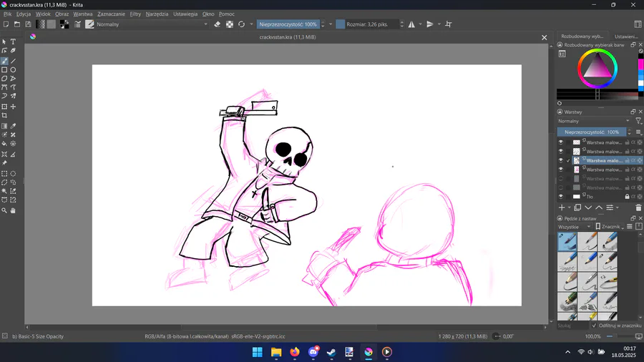The width and height of the screenshot is (644, 362).
Task: Click the reload brush preset icon
Action: (x=242, y=24)
